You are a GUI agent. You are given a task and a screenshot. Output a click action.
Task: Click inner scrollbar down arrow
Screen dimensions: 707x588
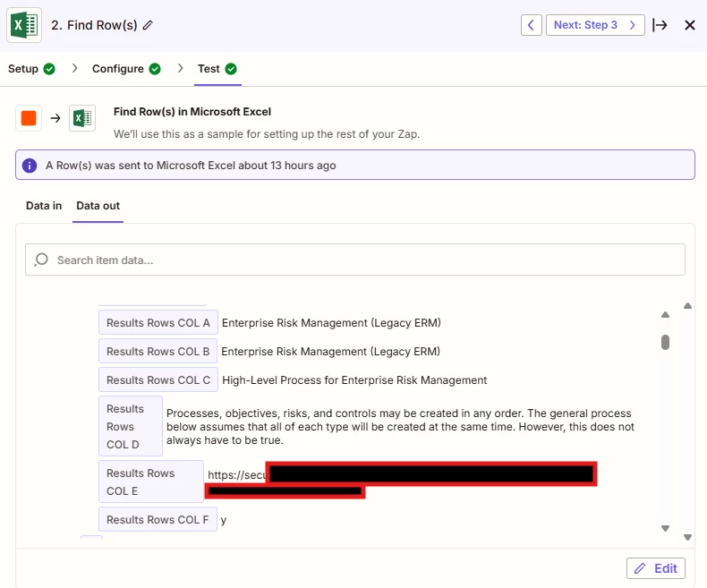(665, 528)
